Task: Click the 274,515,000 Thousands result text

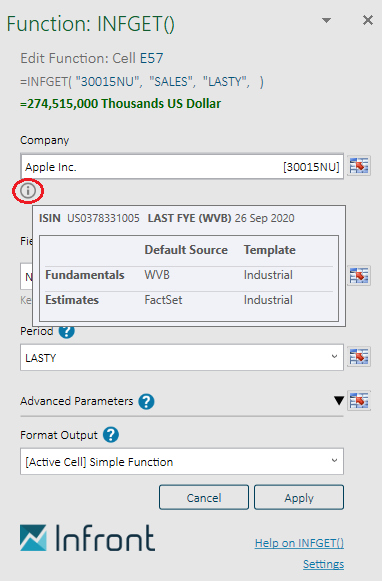Action: (120, 103)
